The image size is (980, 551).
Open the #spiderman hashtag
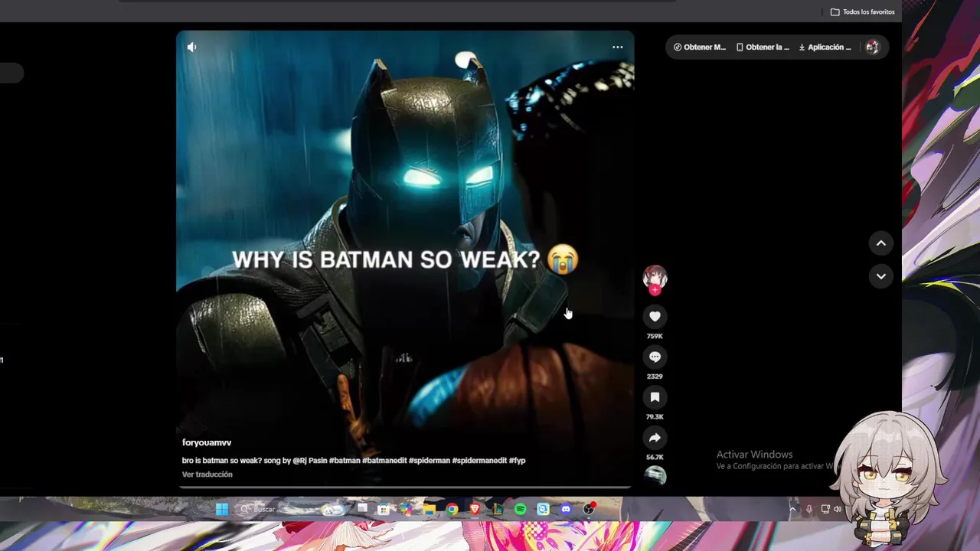coord(430,461)
